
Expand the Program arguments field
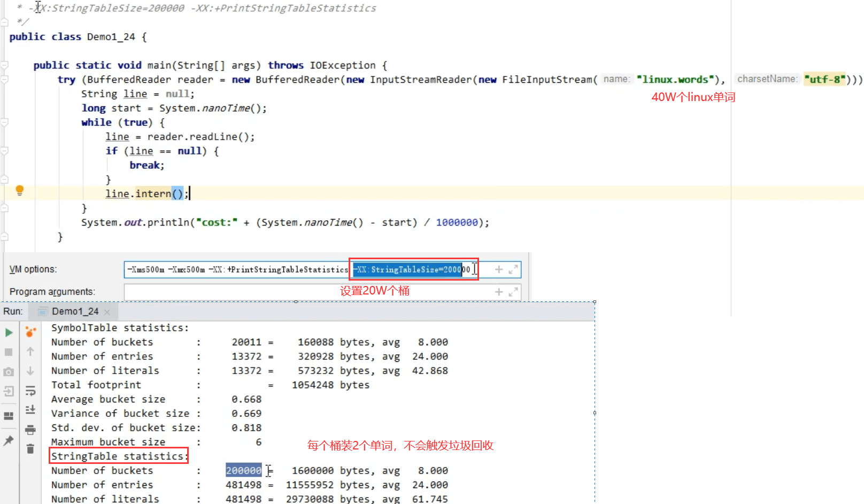point(513,292)
